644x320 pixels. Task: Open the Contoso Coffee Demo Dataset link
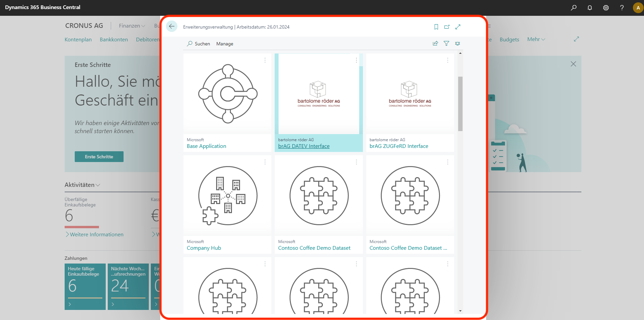(x=314, y=248)
